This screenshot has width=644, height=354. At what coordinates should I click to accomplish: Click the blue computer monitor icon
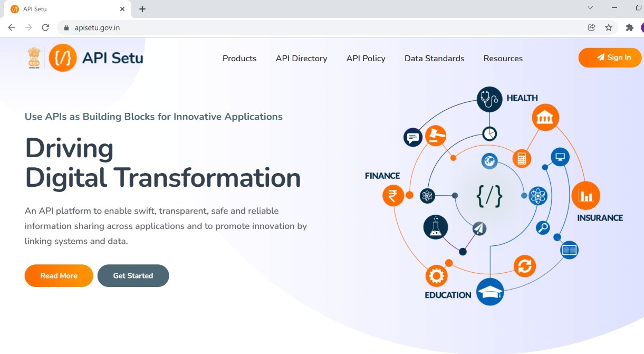[x=560, y=157]
